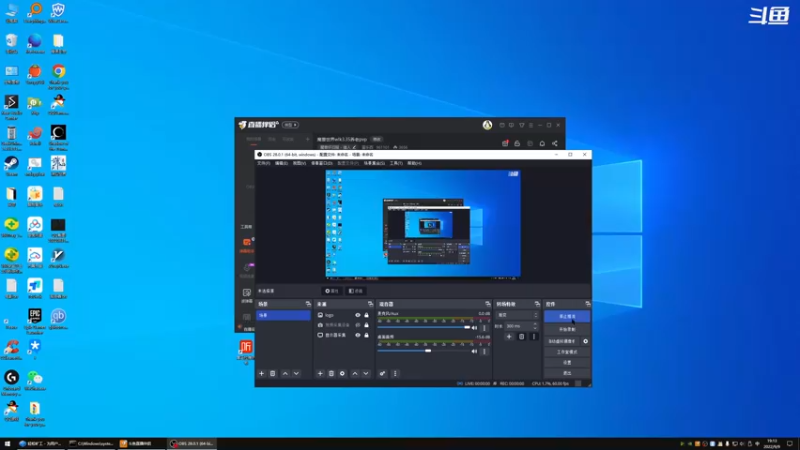Remove the selected scene with trash icon
The width and height of the screenshot is (800, 450).
[x=273, y=373]
